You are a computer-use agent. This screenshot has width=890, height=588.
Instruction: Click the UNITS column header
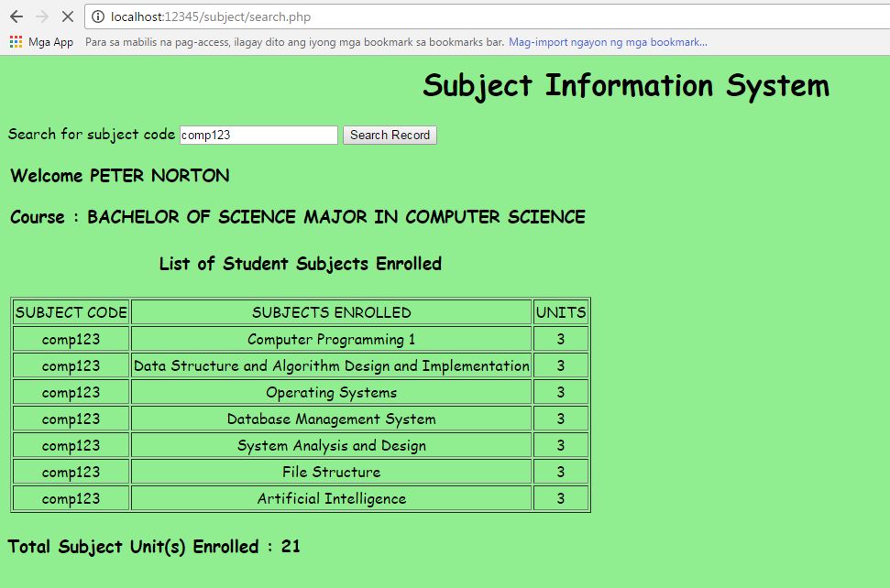point(560,311)
